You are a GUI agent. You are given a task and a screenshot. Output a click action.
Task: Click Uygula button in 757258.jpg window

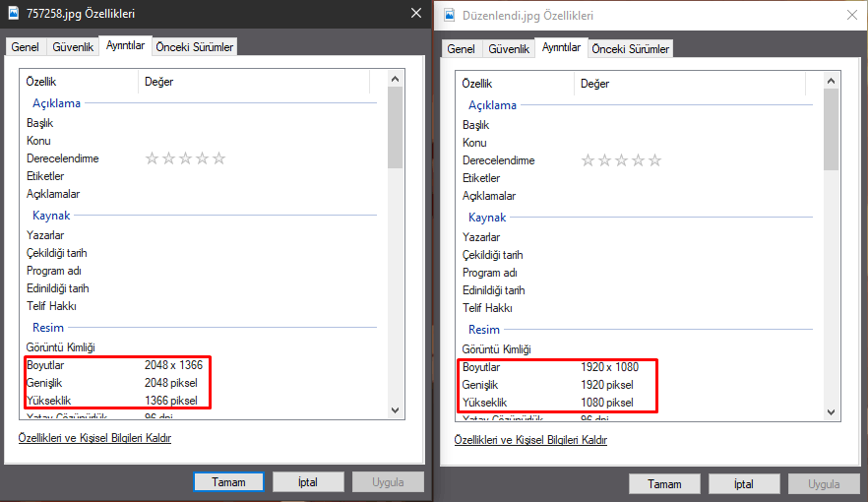(388, 482)
